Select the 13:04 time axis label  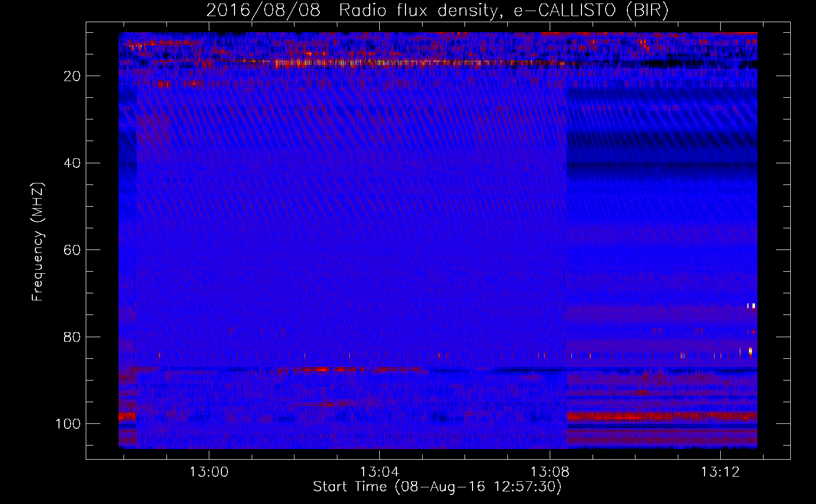point(379,472)
